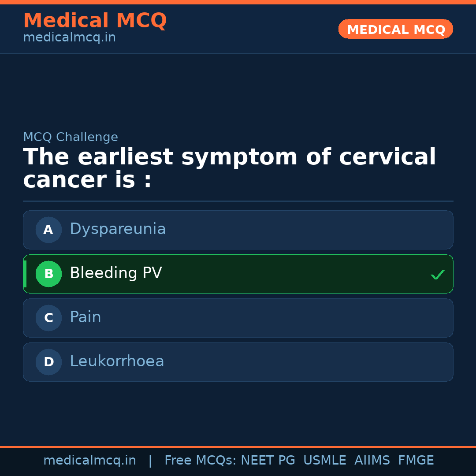This screenshot has width=476, height=476.
Task: Select USMLE in the footer
Action: click(x=324, y=461)
